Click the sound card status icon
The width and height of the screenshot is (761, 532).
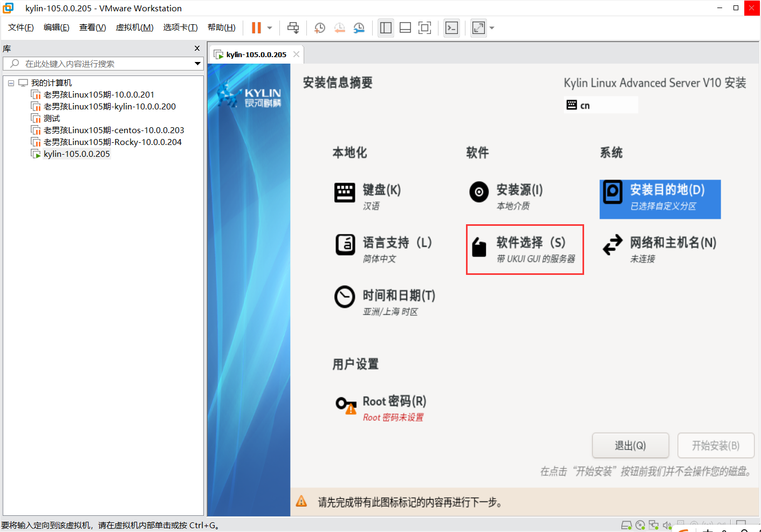(x=667, y=526)
